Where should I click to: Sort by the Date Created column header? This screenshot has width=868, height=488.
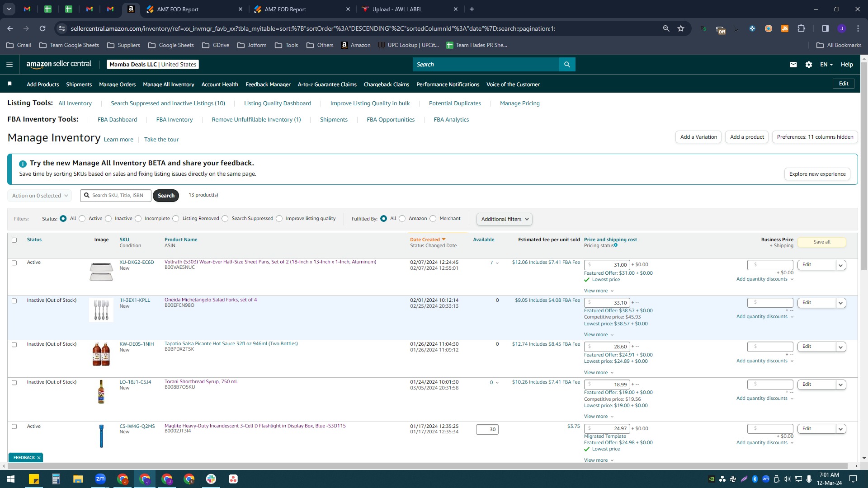click(428, 239)
